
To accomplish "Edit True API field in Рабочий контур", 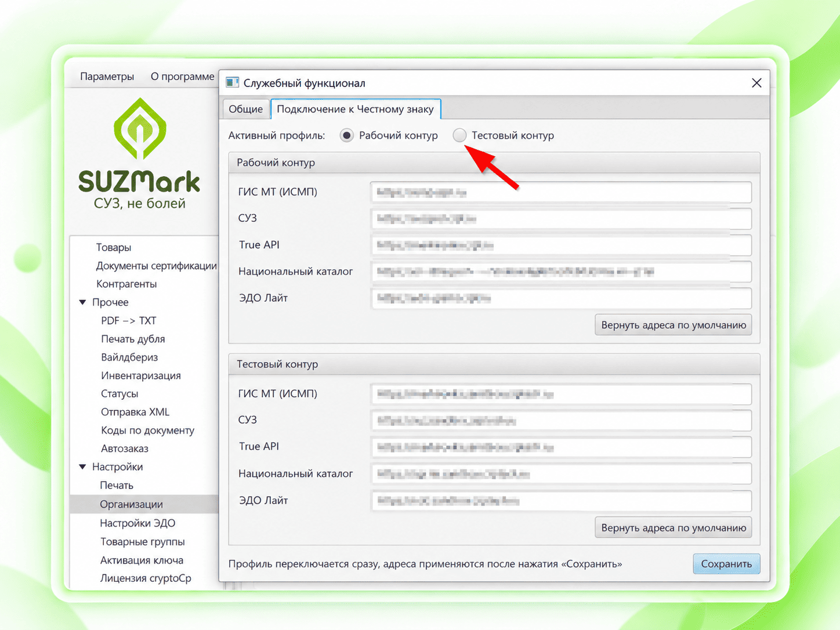I will (561, 245).
